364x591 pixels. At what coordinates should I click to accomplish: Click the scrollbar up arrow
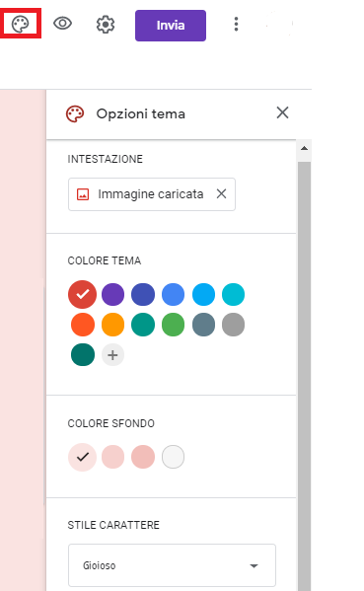point(304,149)
